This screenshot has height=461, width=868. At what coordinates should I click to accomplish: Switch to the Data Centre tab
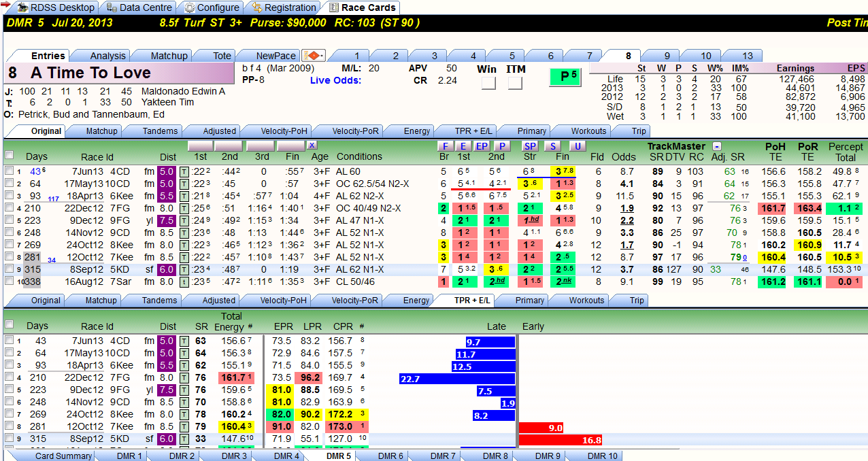click(x=138, y=7)
